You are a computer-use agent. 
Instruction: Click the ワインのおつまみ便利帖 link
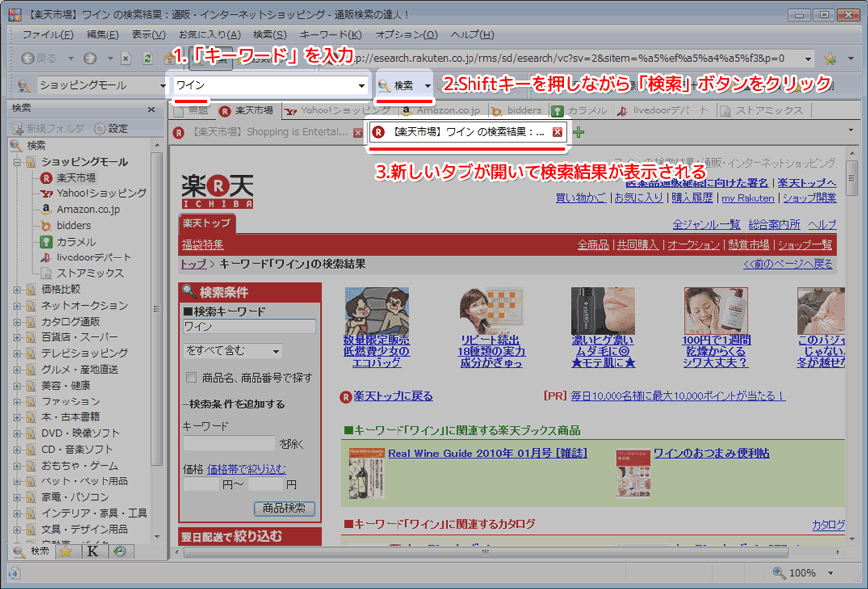coord(711,454)
